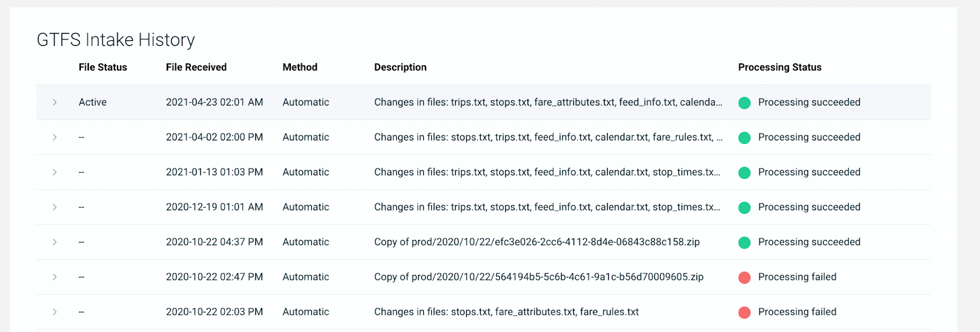Screen dimensions: 980x332
Task: Expand the Active 2021-04-23 intake row
Action: tap(55, 102)
